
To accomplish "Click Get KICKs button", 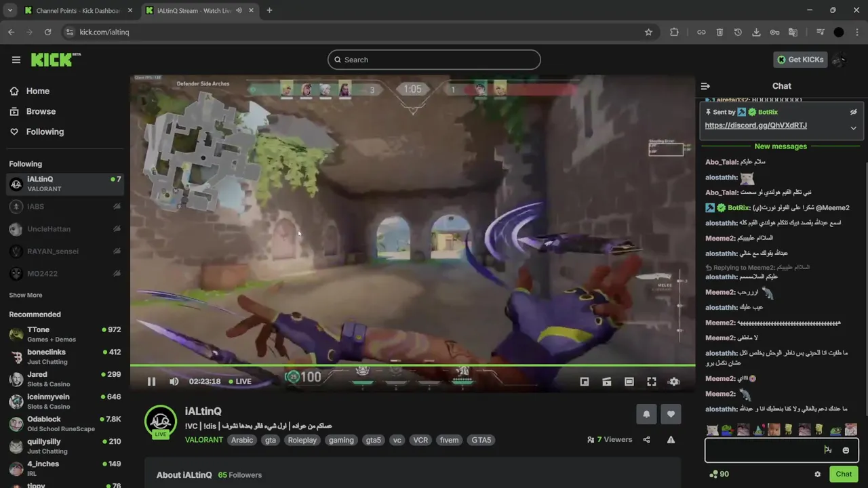I will click(x=800, y=60).
